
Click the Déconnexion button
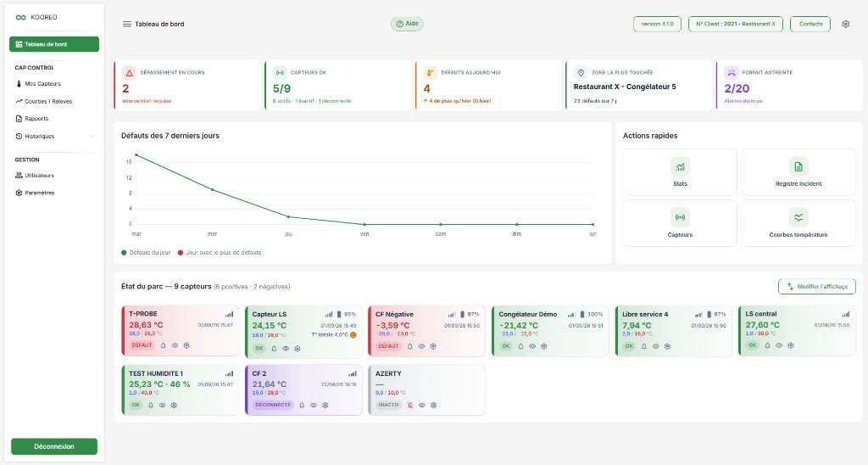coord(54,446)
